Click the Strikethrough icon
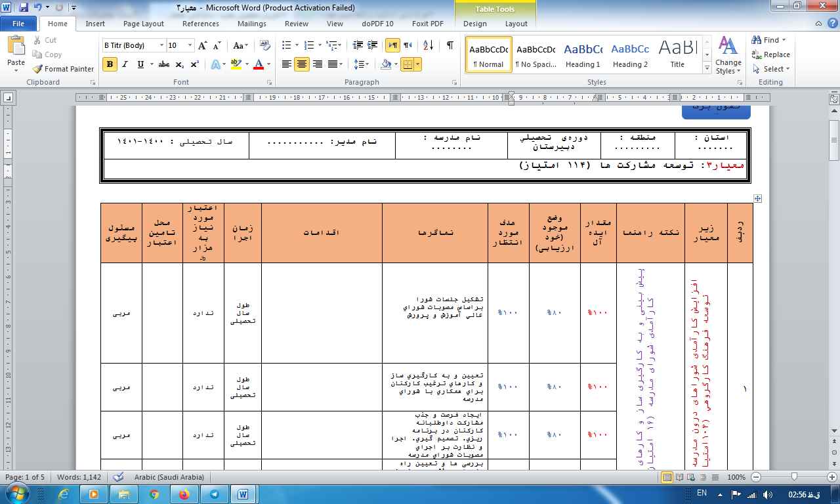 coord(164,64)
